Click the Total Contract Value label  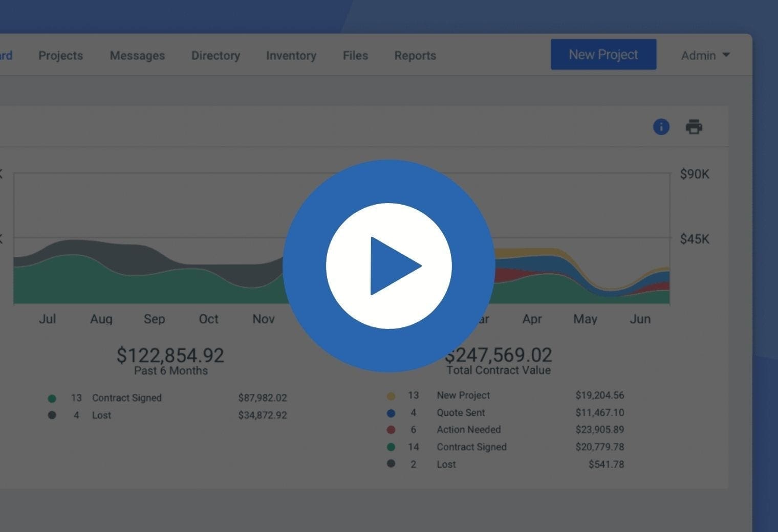[x=499, y=370]
